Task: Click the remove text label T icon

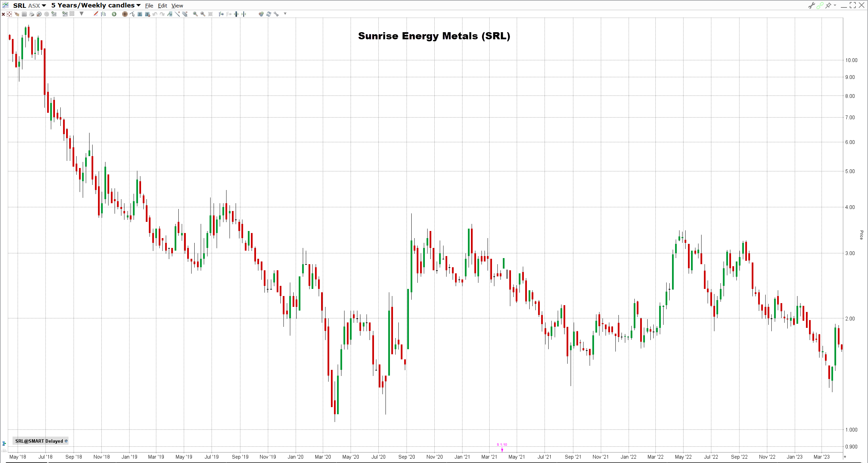Action: tap(147, 14)
